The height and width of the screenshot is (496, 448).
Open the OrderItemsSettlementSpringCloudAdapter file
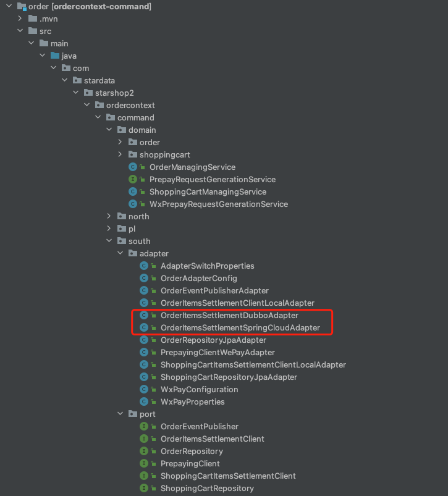tap(240, 327)
